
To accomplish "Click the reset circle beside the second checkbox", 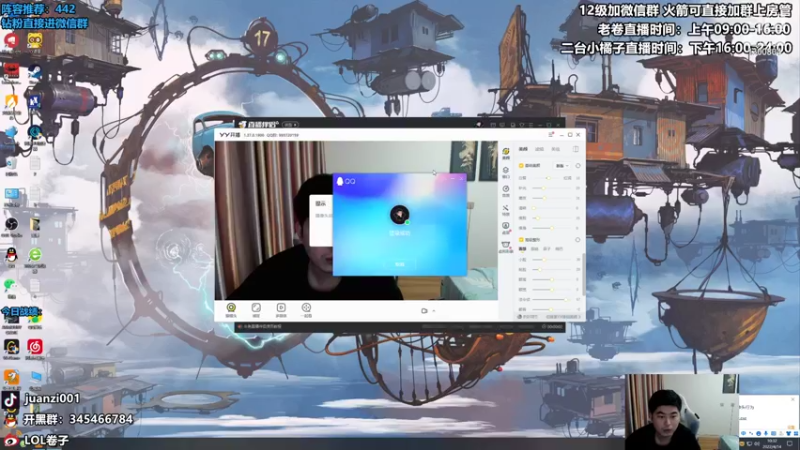I will (578, 239).
